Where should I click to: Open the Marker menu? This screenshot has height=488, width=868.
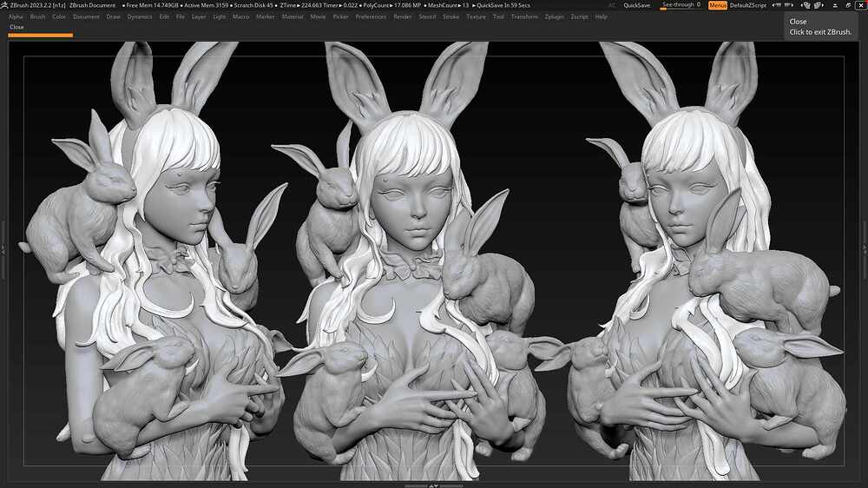tap(265, 16)
